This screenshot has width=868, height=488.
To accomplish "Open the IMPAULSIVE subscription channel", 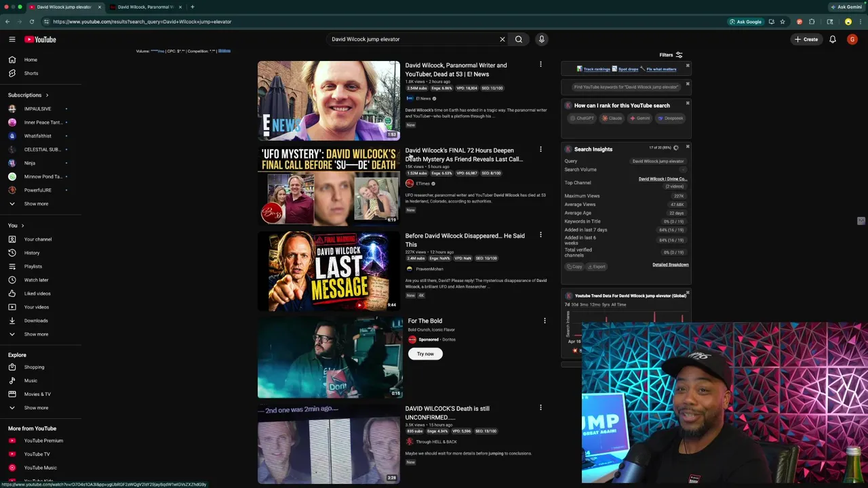I will tap(37, 108).
